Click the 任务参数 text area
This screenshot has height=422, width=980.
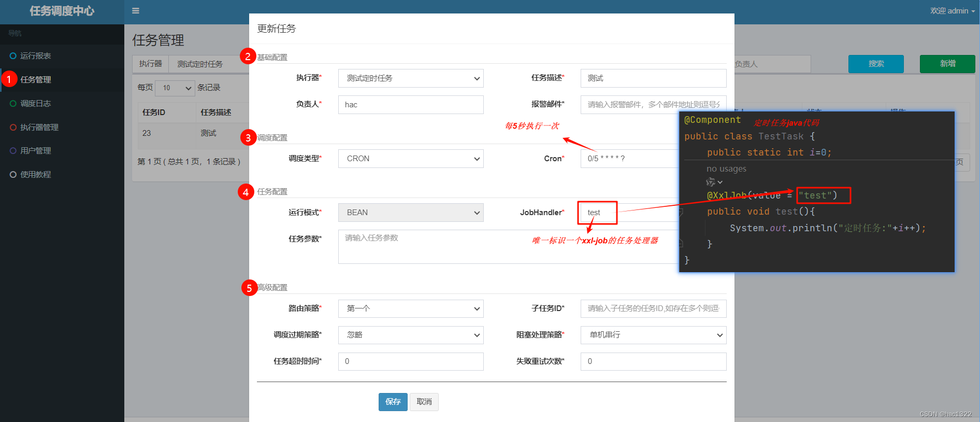[x=508, y=247]
